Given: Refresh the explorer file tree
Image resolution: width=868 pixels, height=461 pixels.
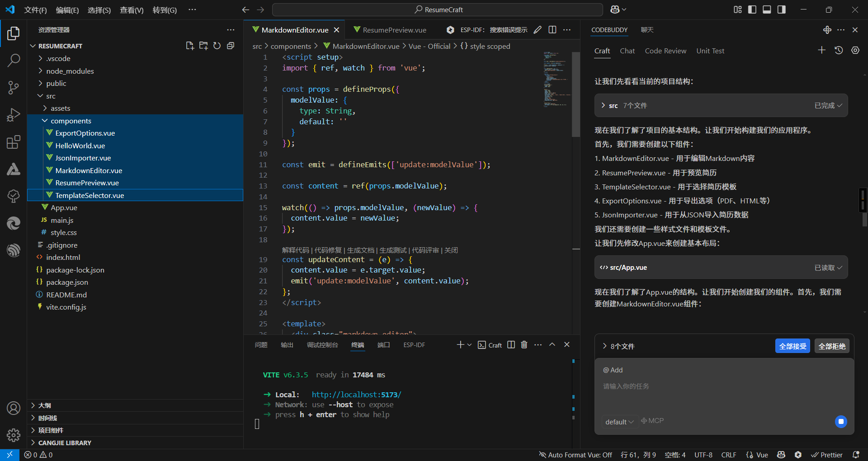Looking at the screenshot, I should click(x=217, y=46).
